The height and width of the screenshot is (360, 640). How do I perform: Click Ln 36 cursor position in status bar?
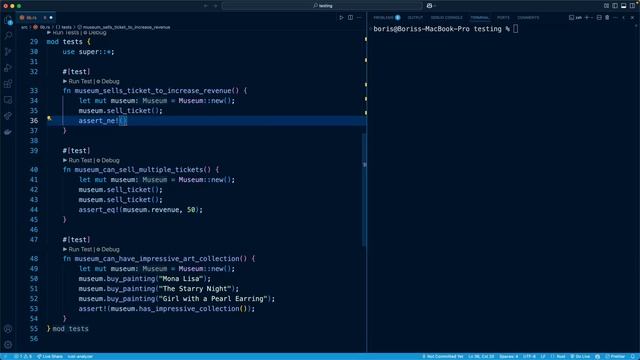coord(481,356)
